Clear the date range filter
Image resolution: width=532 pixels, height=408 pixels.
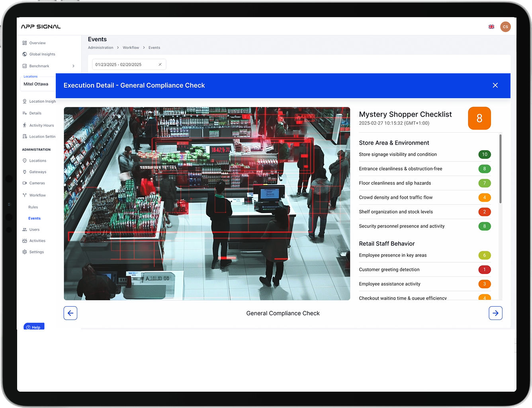160,65
